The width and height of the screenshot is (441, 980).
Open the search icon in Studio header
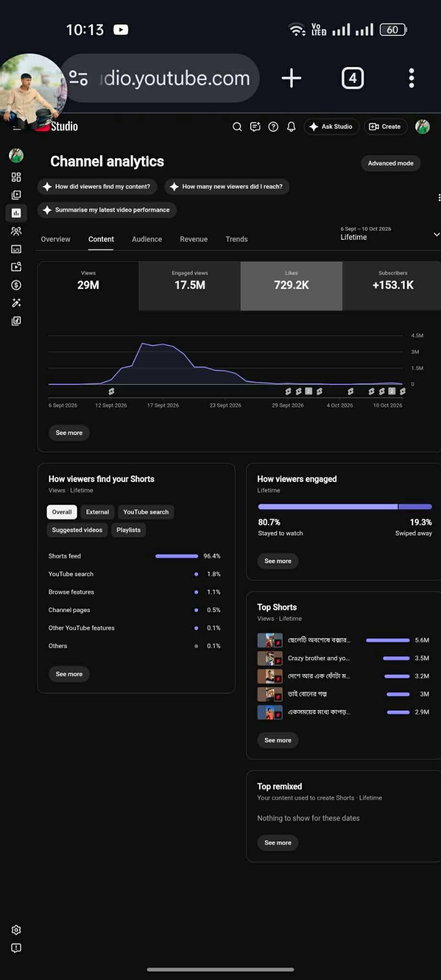[x=237, y=127]
